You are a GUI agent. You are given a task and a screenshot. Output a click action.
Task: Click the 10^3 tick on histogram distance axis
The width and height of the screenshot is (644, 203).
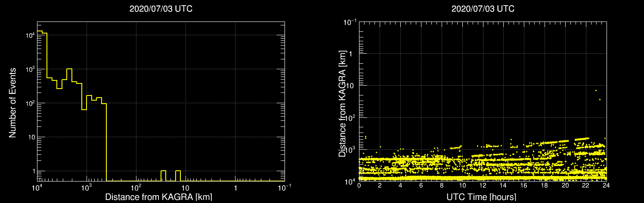coord(87,188)
